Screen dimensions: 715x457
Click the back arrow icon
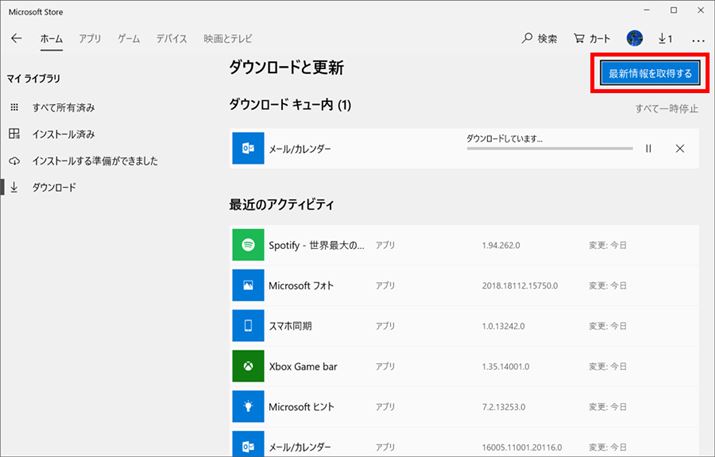pos(16,39)
